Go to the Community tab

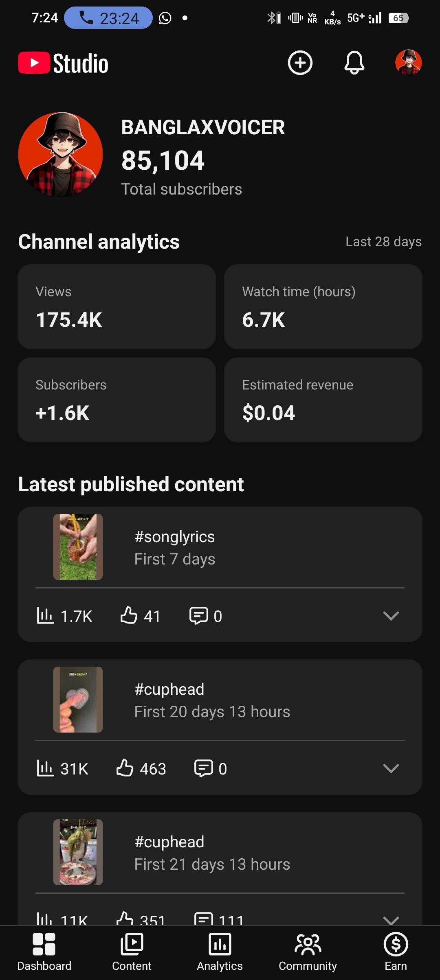(x=308, y=952)
